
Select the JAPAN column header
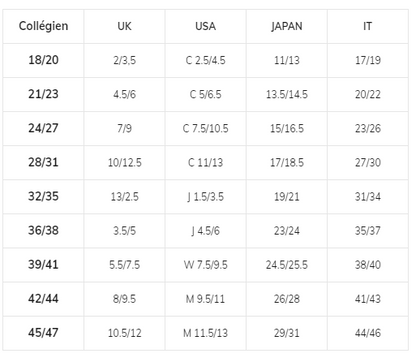point(287,26)
